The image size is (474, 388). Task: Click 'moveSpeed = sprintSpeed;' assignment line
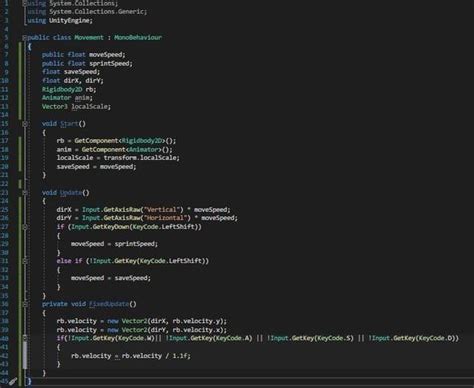114,244
